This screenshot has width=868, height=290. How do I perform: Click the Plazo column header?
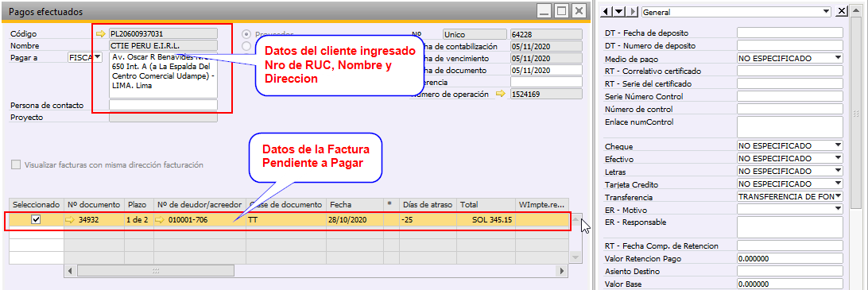coord(139,204)
